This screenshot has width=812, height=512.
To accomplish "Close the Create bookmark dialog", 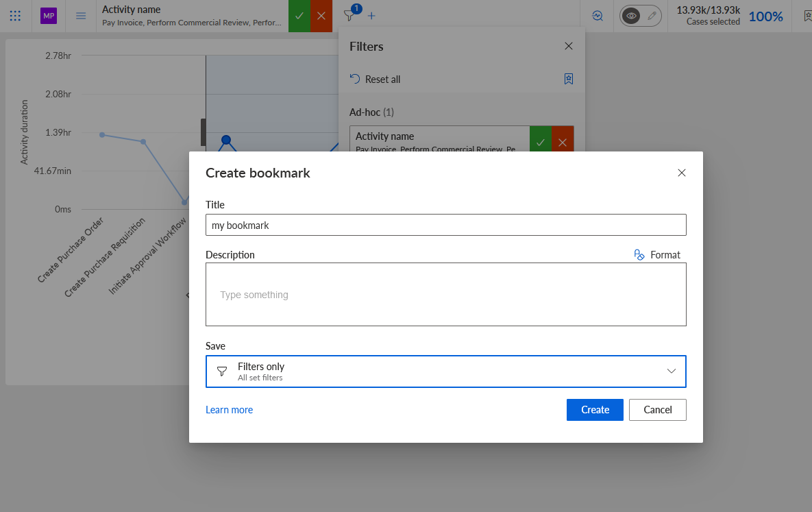I will [682, 173].
